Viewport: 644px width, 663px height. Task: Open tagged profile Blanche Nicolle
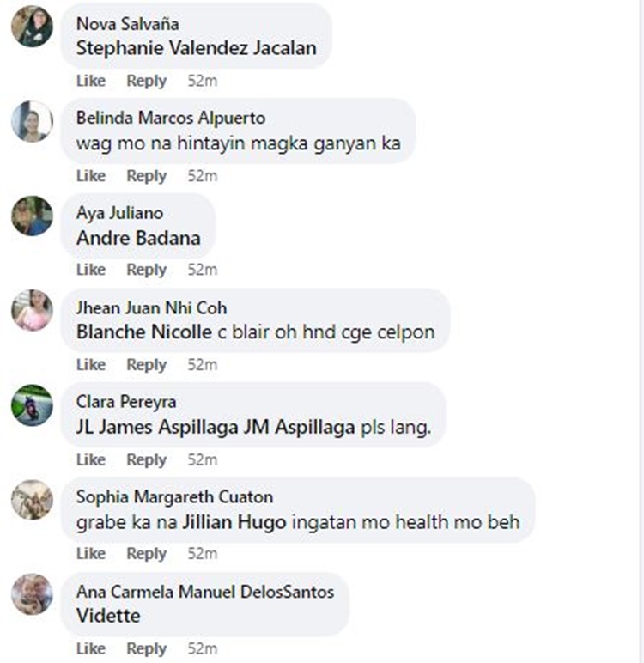point(144,331)
